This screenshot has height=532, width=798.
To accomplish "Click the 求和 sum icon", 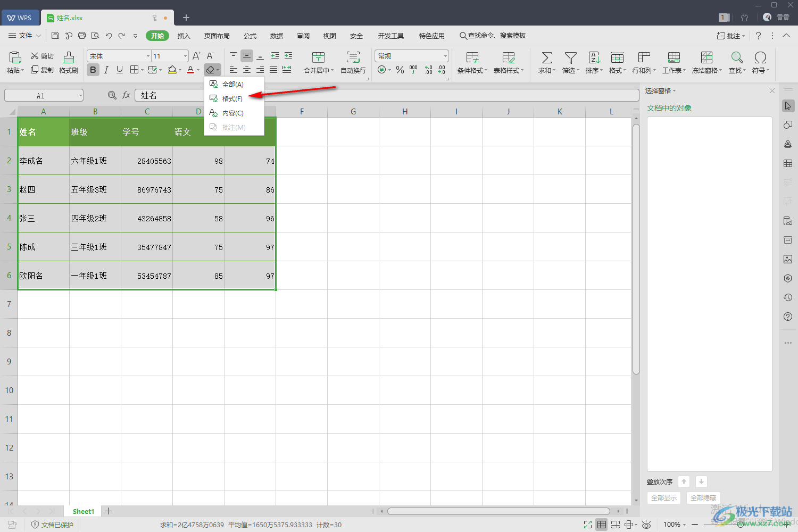I will click(x=546, y=57).
